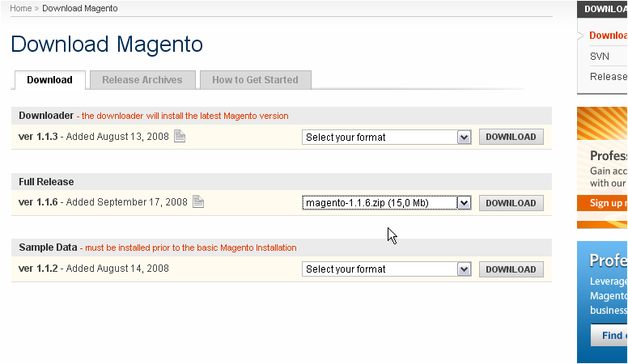Click Download button for Downloader ver 1.1.3

pyautogui.click(x=511, y=138)
